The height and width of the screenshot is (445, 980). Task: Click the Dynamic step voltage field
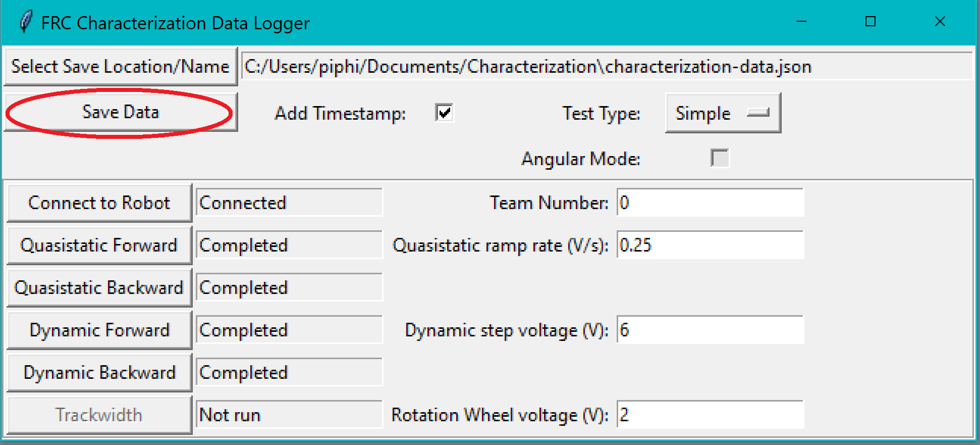click(710, 330)
